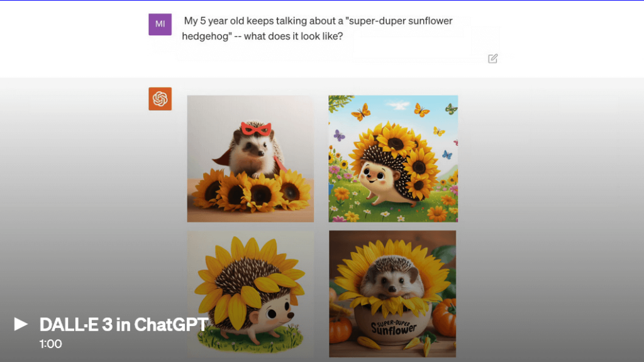Click the user's sunflower hedgehog prompt text
Image resolution: width=644 pixels, height=362 pixels.
point(317,28)
